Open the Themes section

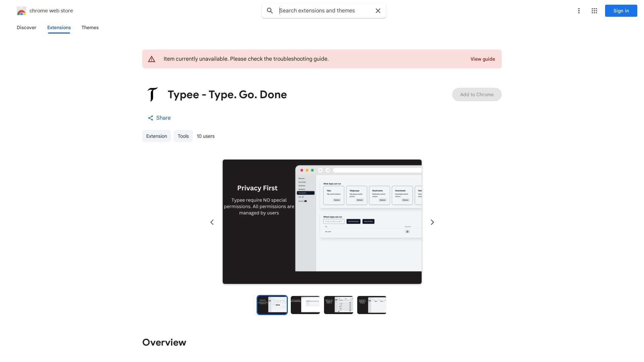pos(90,27)
